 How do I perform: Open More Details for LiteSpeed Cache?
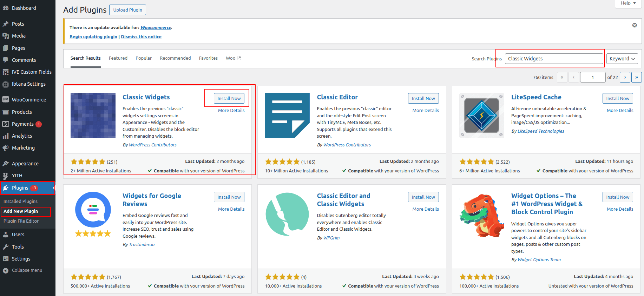[620, 110]
